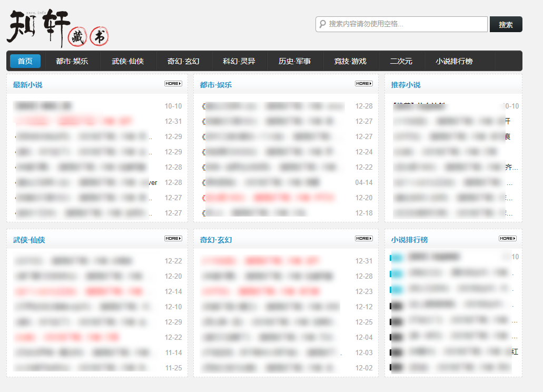Click the magnifier icon in search box
Image resolution: width=543 pixels, height=392 pixels.
(322, 24)
